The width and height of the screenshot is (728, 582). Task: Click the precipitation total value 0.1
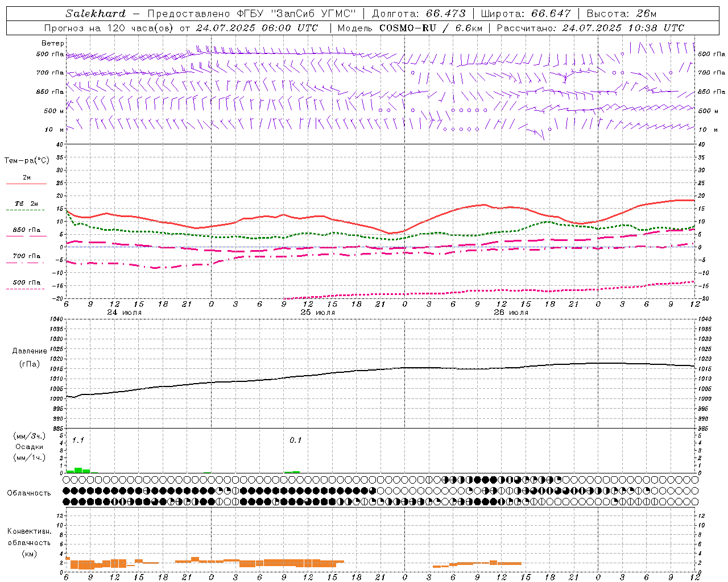(x=296, y=440)
